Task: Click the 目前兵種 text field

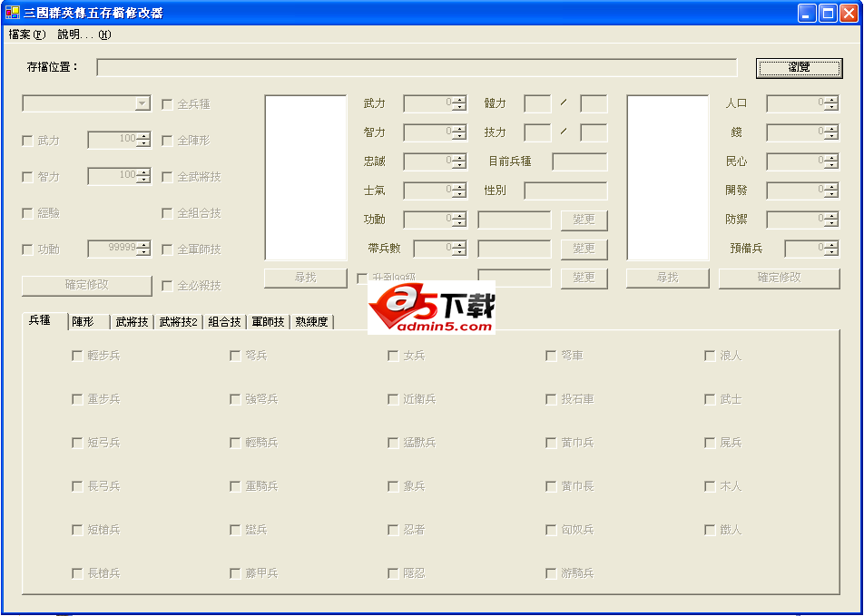Action: coord(580,162)
